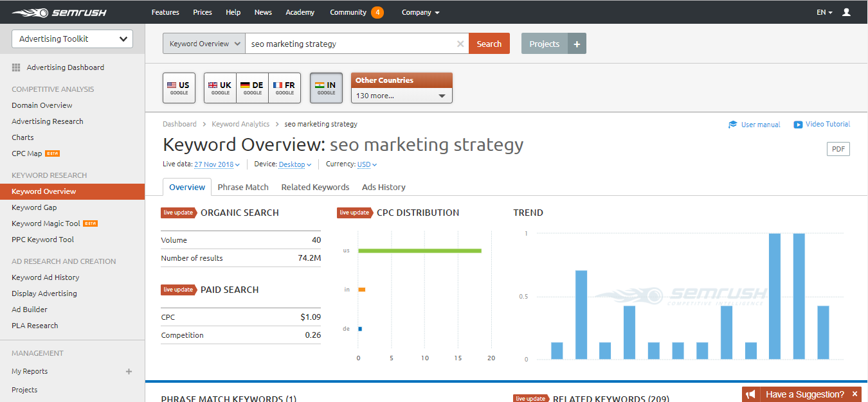Select the US Google database
This screenshot has height=402, width=868.
click(179, 88)
